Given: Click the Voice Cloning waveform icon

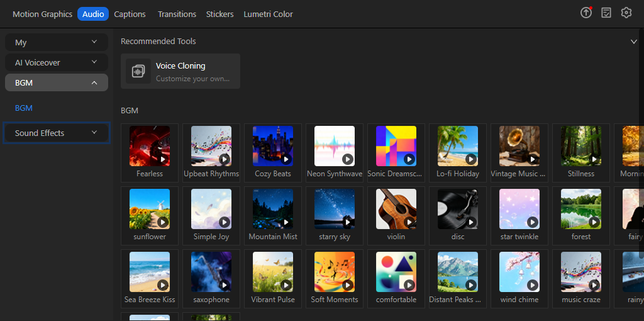Looking at the screenshot, I should 138,71.
